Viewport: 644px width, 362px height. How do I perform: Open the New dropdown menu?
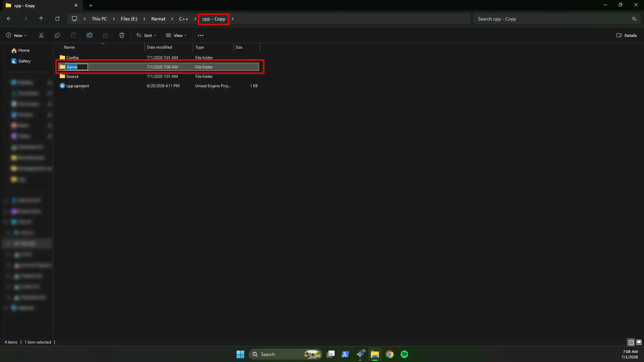(x=16, y=35)
